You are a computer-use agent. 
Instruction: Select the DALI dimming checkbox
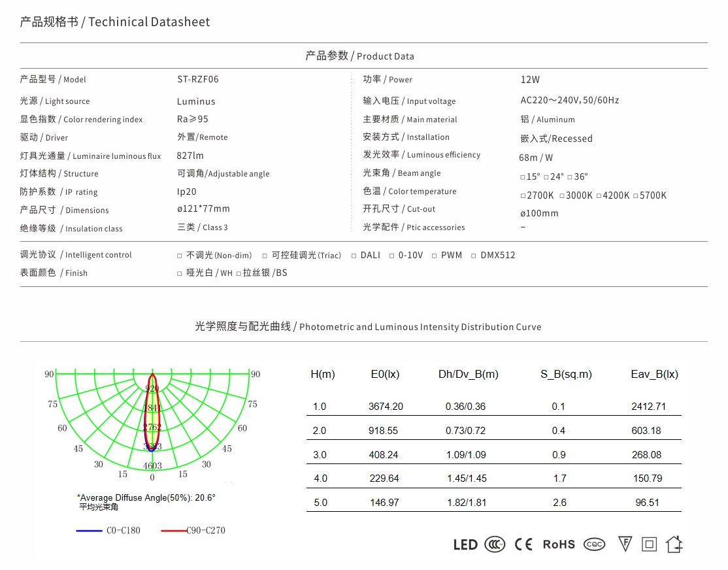tap(354, 256)
